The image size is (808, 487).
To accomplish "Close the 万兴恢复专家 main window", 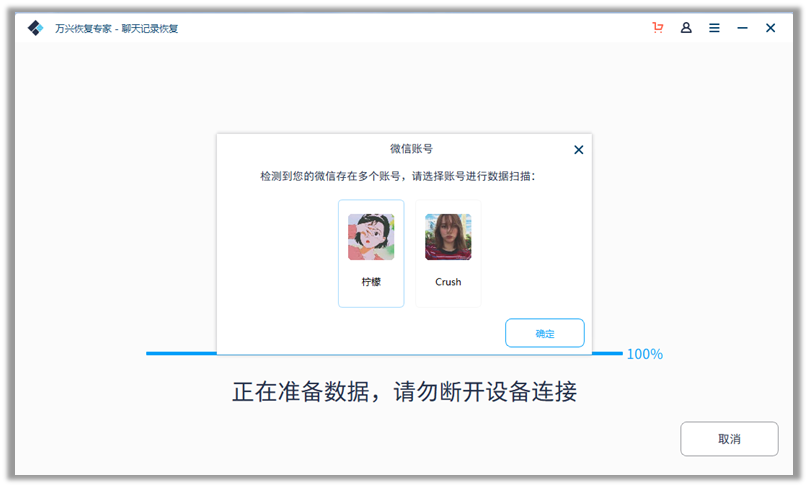I will coord(770,28).
